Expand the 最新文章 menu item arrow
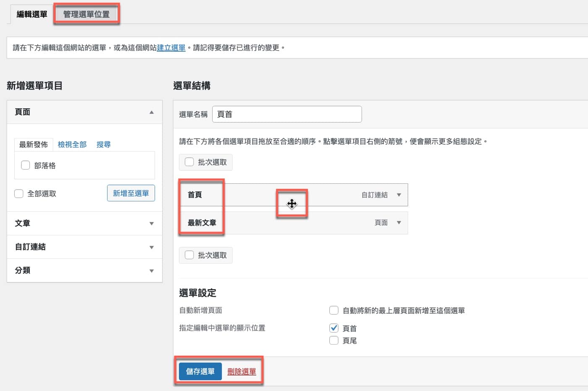Screen dimensions: 588x391 pos(399,222)
